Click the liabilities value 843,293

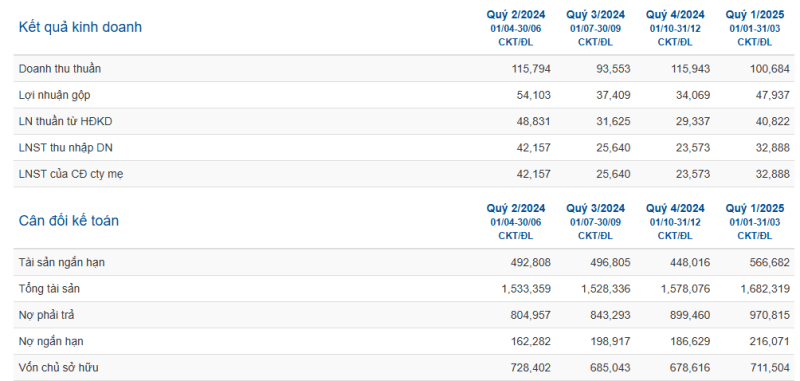tap(611, 315)
